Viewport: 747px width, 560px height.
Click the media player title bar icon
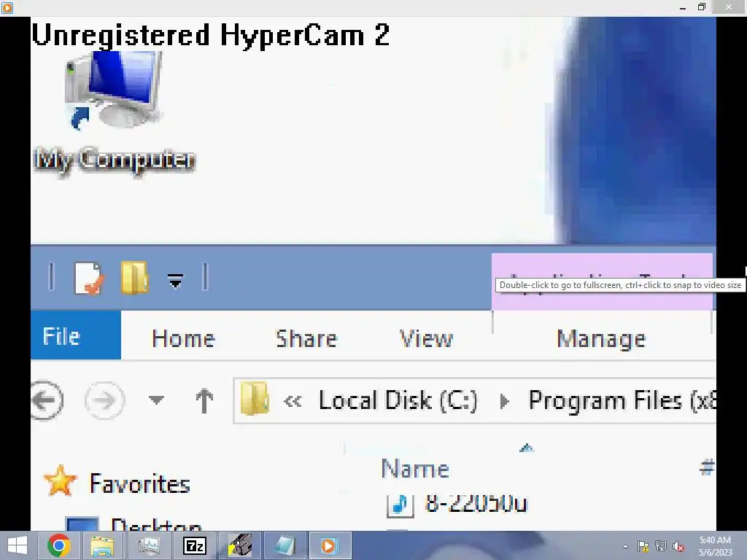pyautogui.click(x=7, y=7)
